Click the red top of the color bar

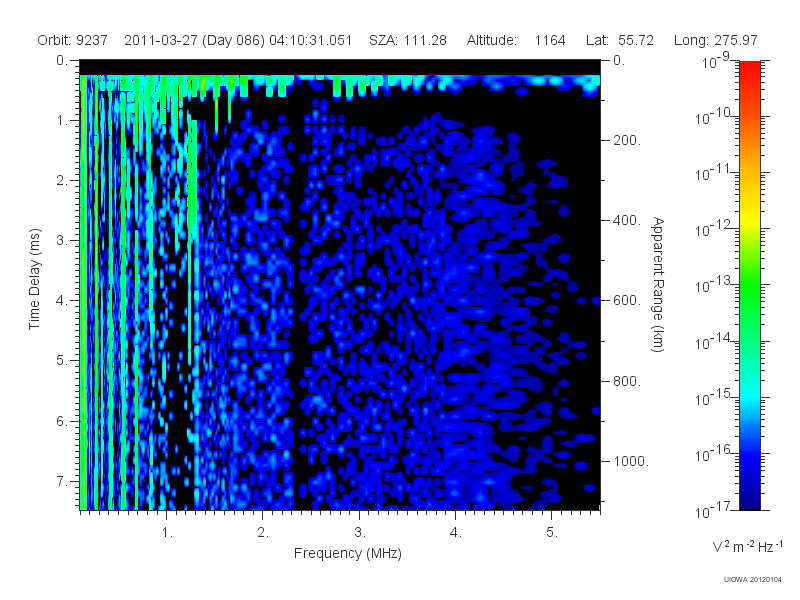[x=750, y=71]
